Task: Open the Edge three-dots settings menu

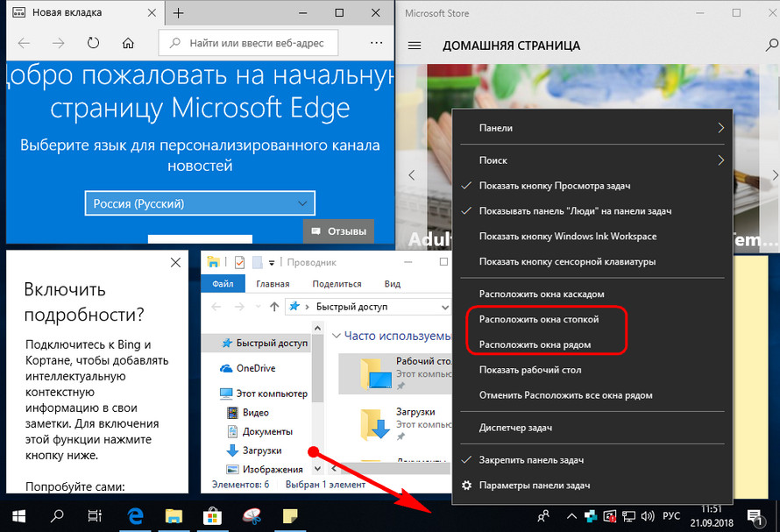Action: [377, 43]
